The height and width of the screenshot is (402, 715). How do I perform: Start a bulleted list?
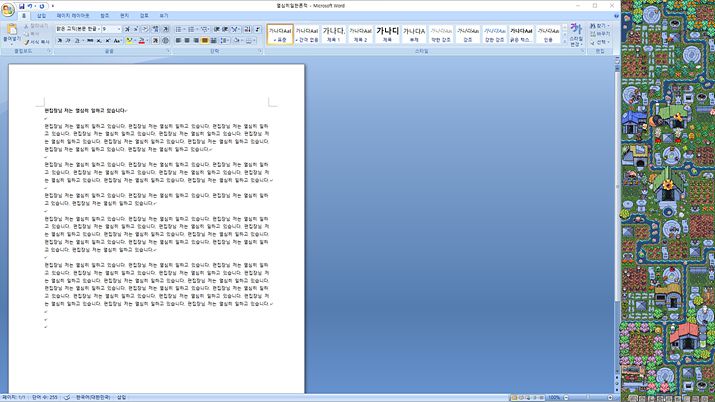(x=179, y=29)
